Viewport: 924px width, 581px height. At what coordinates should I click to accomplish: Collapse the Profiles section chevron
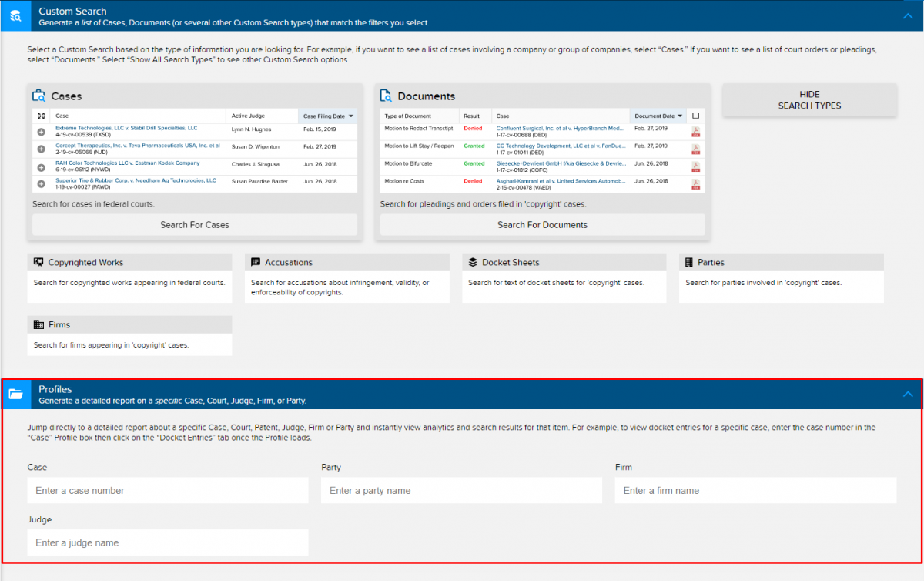[x=907, y=395]
